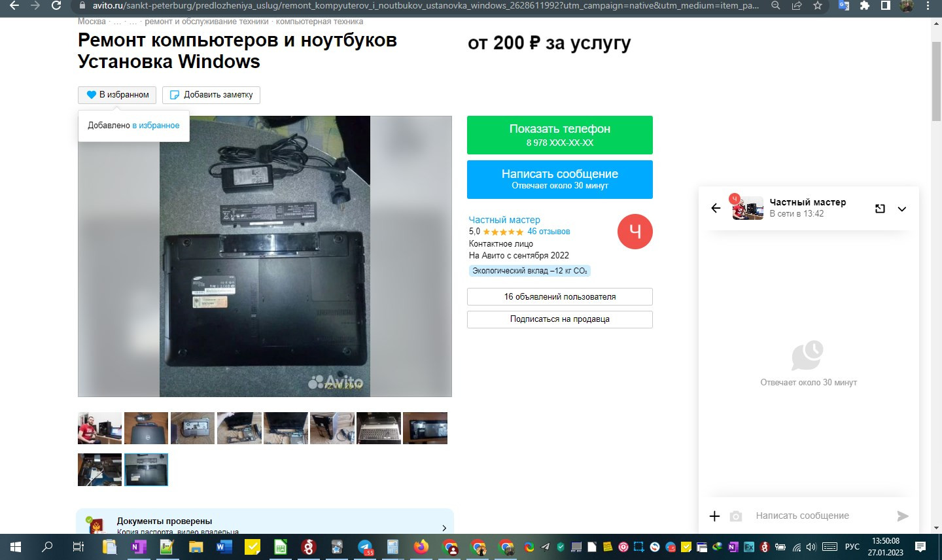Click the Экологический вклад –12 кг CO₂ badge
The image size is (942, 560).
530,271
